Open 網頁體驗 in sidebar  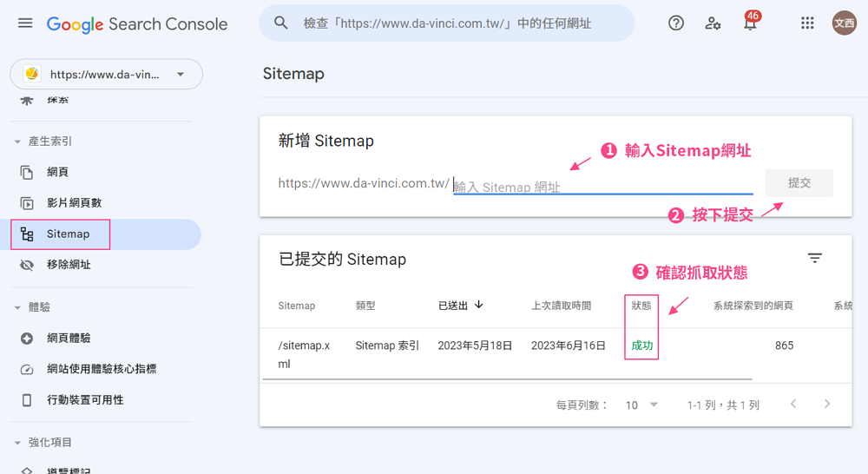(x=69, y=339)
